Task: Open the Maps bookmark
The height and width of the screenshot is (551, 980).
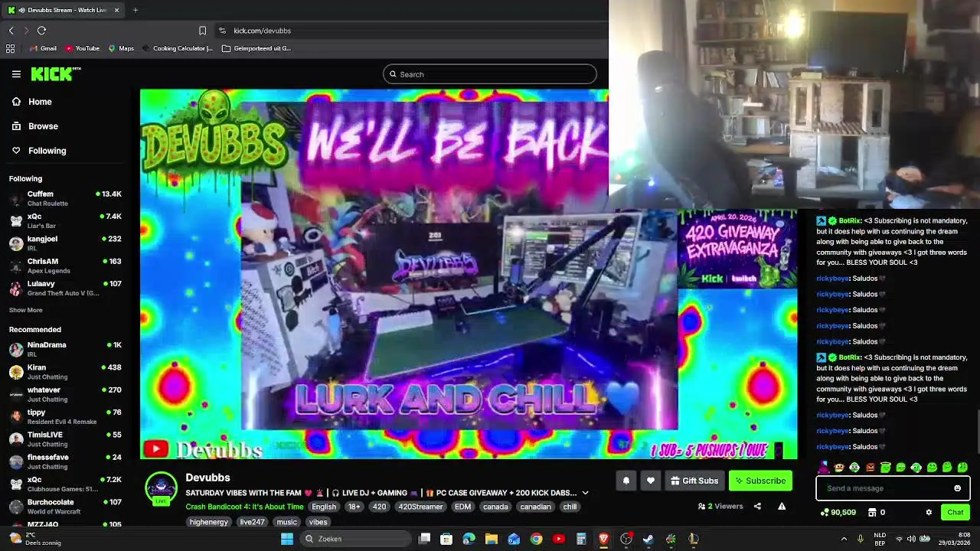Action: 121,48
